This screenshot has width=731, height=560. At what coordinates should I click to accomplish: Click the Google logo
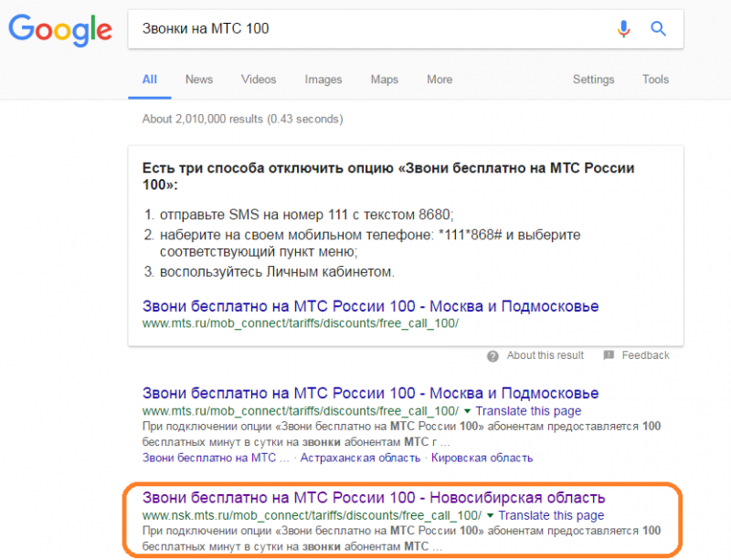click(x=60, y=30)
